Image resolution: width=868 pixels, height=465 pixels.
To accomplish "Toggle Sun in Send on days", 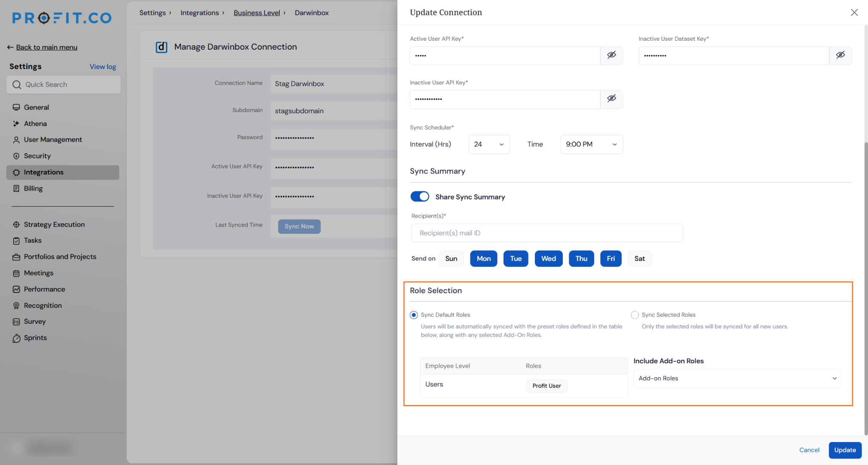I will click(x=451, y=258).
